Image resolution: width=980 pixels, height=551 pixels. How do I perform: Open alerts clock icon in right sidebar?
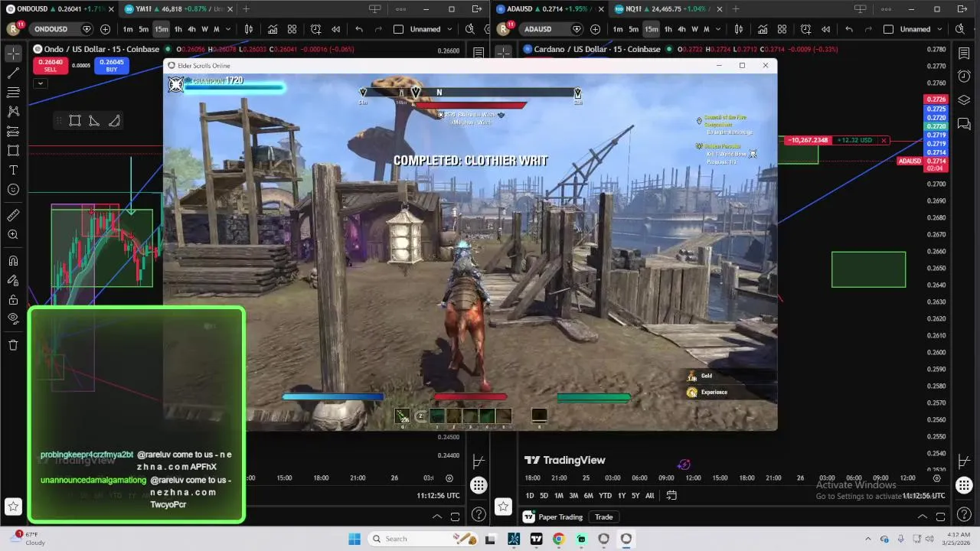[964, 77]
